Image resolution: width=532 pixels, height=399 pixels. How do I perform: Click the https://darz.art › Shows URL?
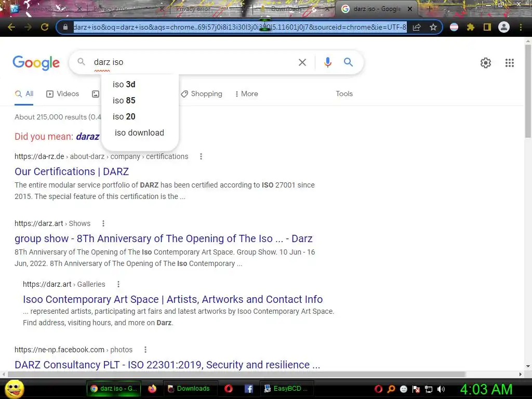click(52, 223)
